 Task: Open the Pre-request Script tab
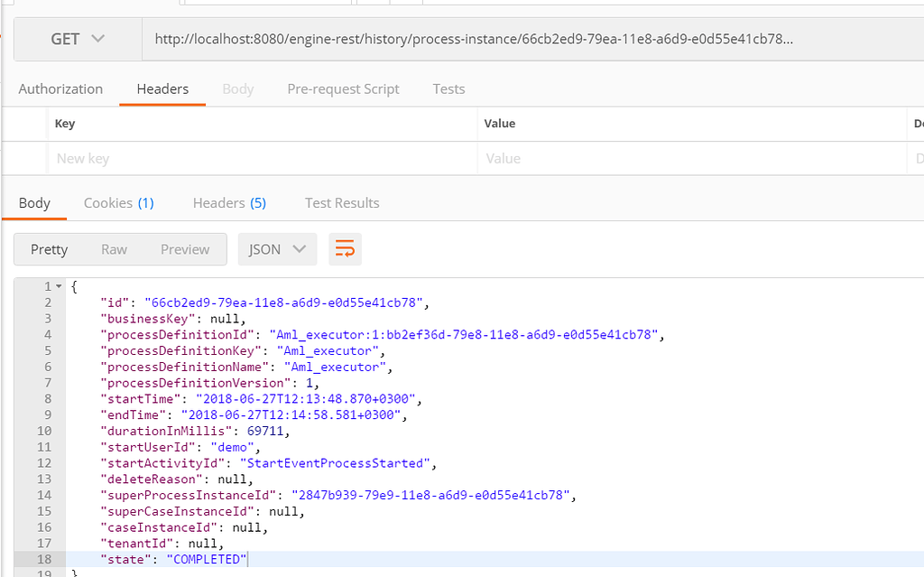point(343,88)
